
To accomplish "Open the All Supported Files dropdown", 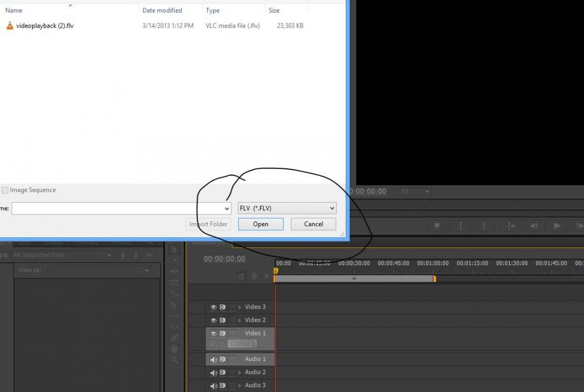I will pos(62,255).
